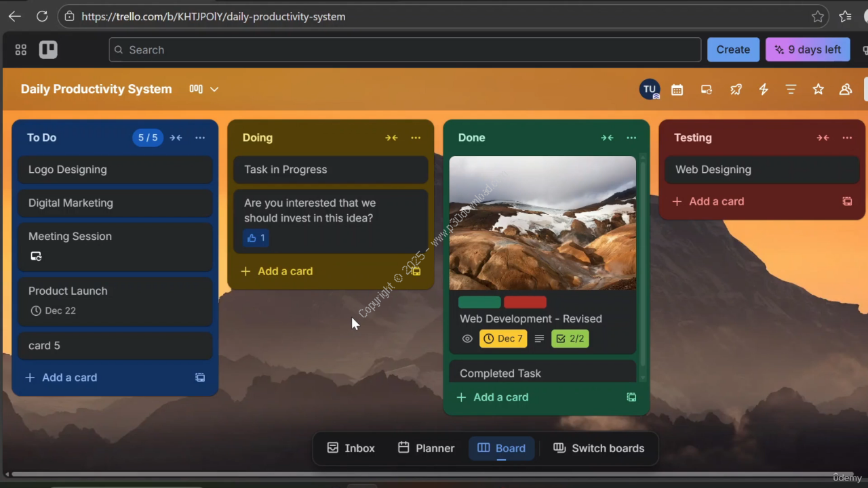Star the Daily Productivity System board
Image resolution: width=868 pixels, height=488 pixels.
point(818,89)
